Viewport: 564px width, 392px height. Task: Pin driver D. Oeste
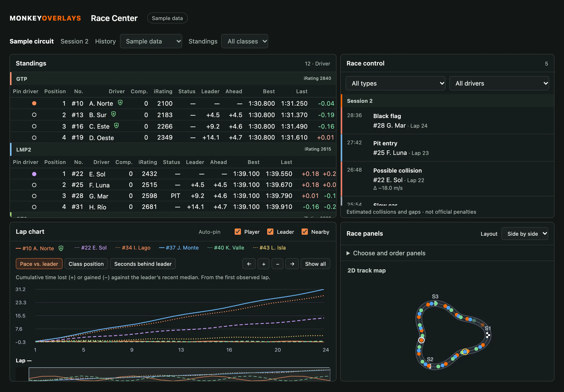[x=34, y=138]
